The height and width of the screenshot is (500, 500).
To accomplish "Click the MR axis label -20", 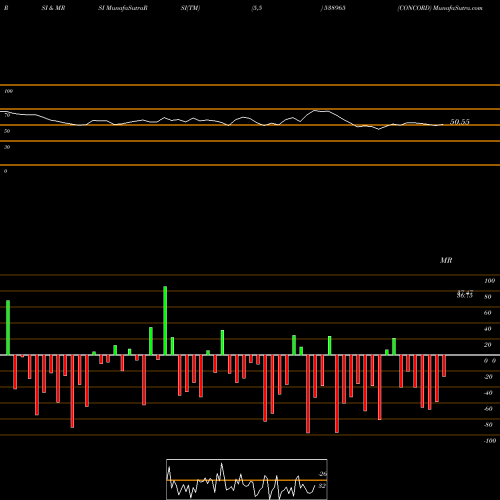I will click(x=488, y=377).
